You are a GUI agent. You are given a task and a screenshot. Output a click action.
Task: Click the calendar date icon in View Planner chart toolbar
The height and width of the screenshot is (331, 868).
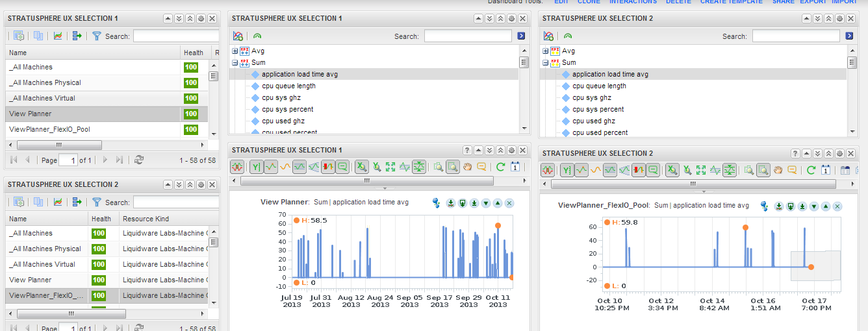coord(515,167)
